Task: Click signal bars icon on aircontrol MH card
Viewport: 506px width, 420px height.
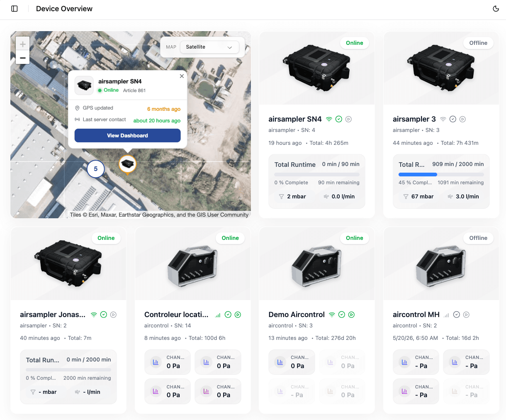Action: (446, 315)
